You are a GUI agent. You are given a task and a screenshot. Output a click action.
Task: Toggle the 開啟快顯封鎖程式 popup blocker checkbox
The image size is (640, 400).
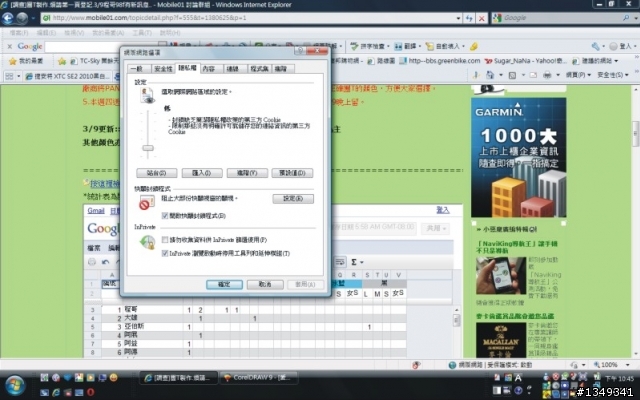[x=165, y=216]
